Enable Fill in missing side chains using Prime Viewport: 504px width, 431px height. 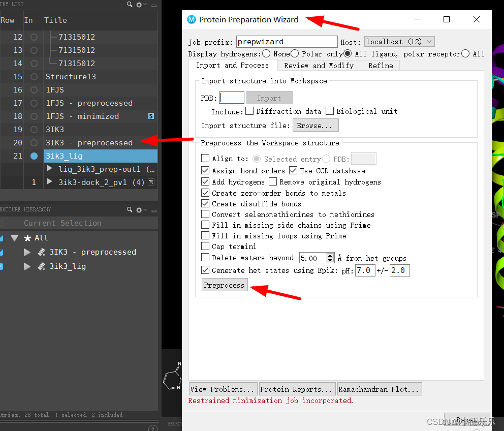click(x=205, y=225)
